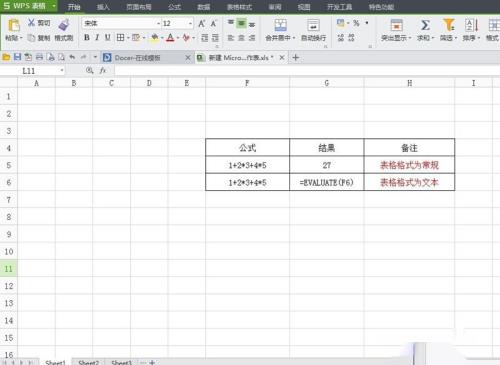500x365 pixels.
Task: Toggle Italic formatting button
Action: [97, 38]
